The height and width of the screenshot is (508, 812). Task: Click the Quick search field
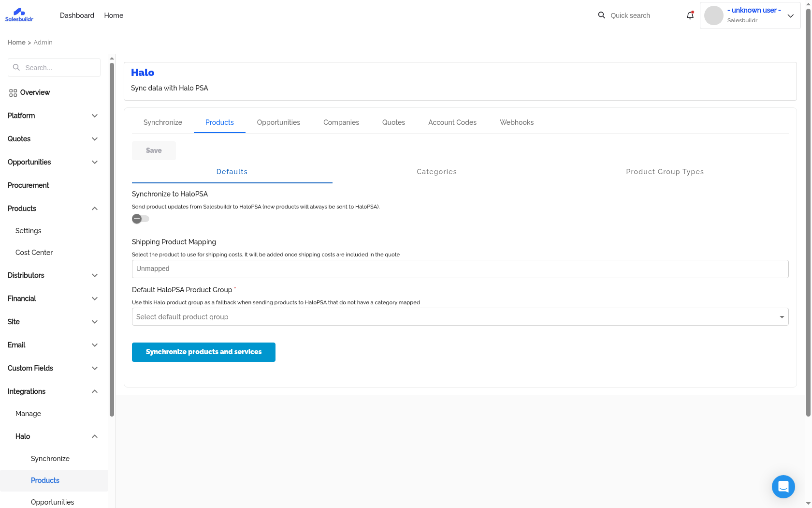[x=630, y=15]
